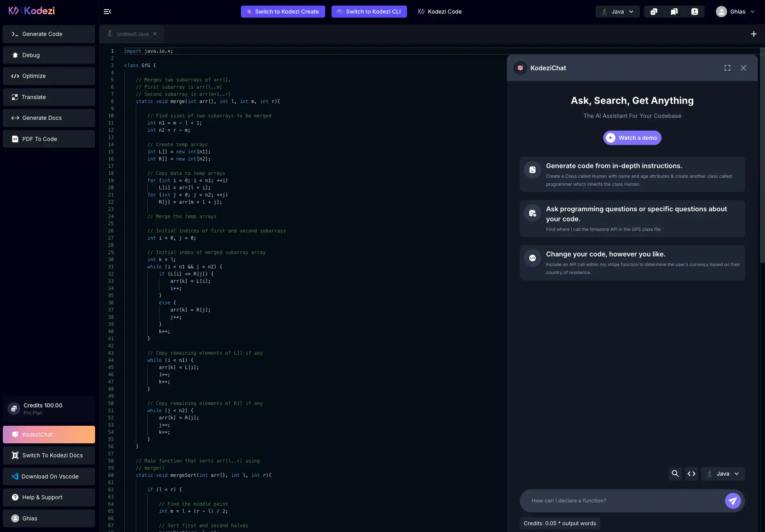Open Ghias profile in sidebar

point(49,518)
